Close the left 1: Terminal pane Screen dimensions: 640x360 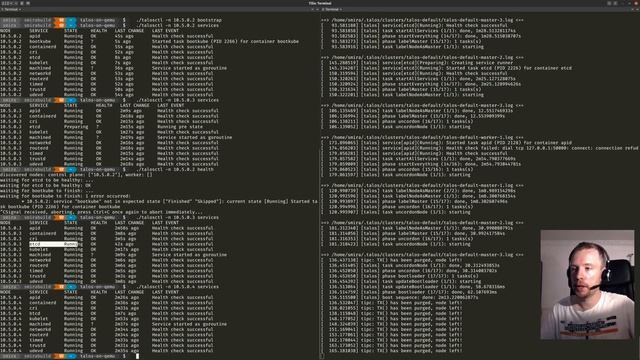[x=318, y=9]
